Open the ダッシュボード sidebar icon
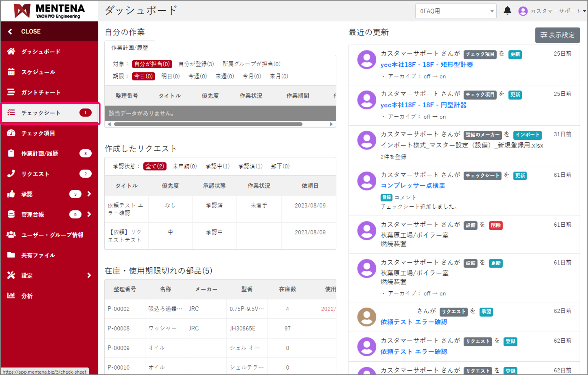Viewport: 588px width, 375px height. click(11, 51)
